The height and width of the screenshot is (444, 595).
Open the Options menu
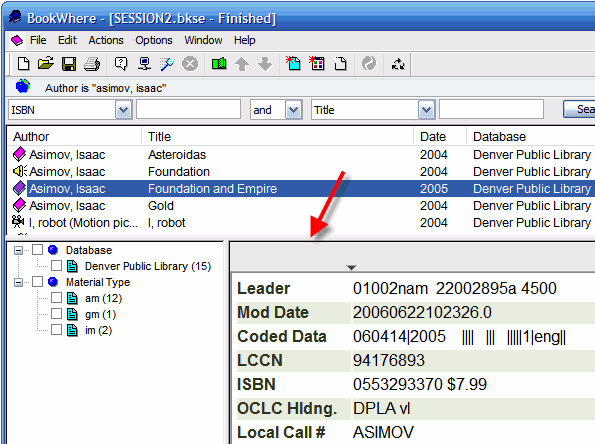tap(154, 40)
